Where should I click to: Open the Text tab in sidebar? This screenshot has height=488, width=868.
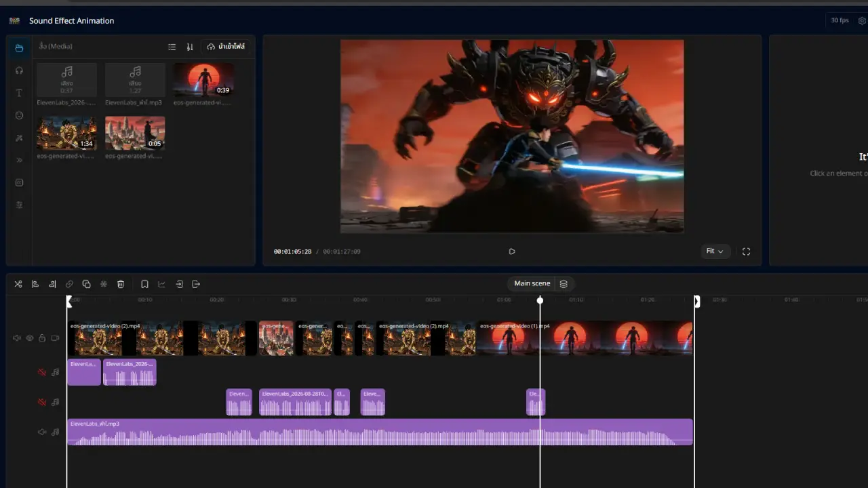(19, 93)
